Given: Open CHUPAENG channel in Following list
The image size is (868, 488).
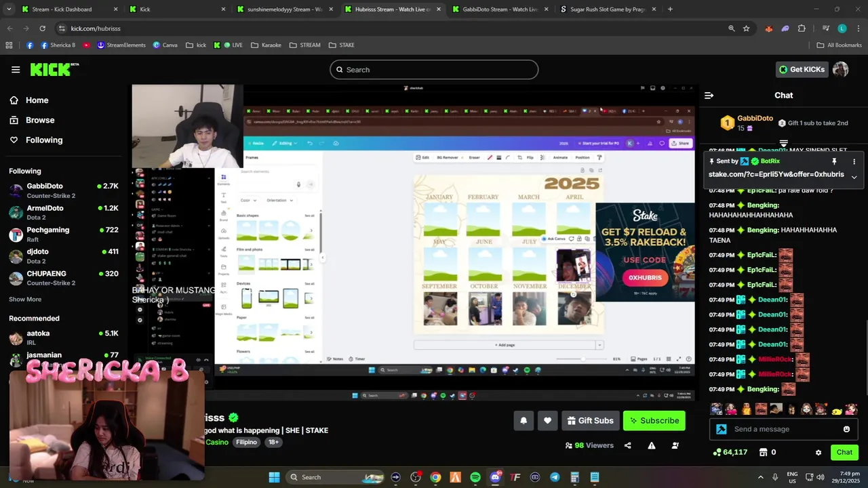Looking at the screenshot, I should tap(64, 278).
